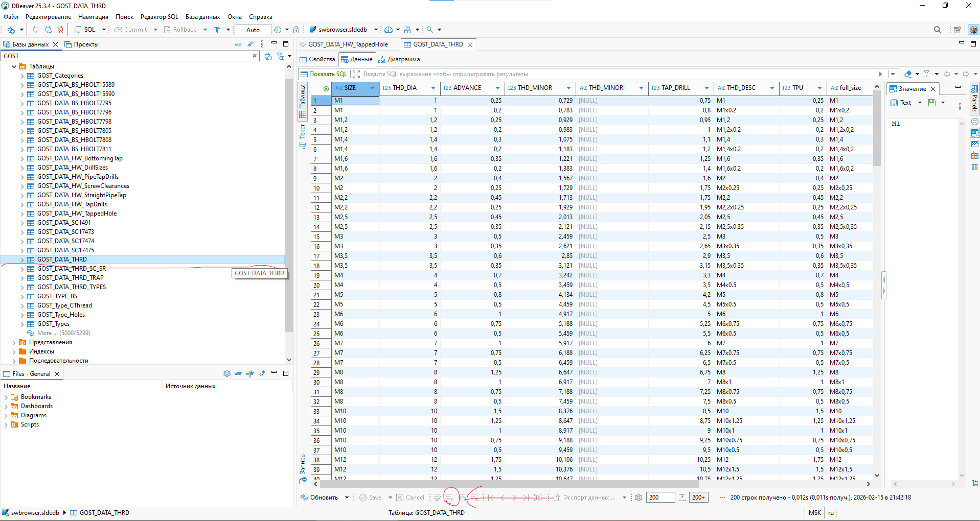The height and width of the screenshot is (521, 980).
Task: Click the new database connection icon
Action: 11,30
